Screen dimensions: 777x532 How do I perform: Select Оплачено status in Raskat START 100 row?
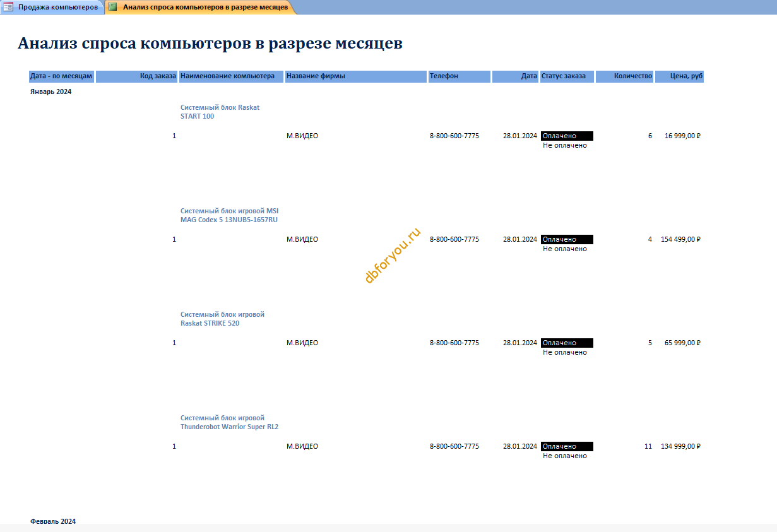(567, 136)
